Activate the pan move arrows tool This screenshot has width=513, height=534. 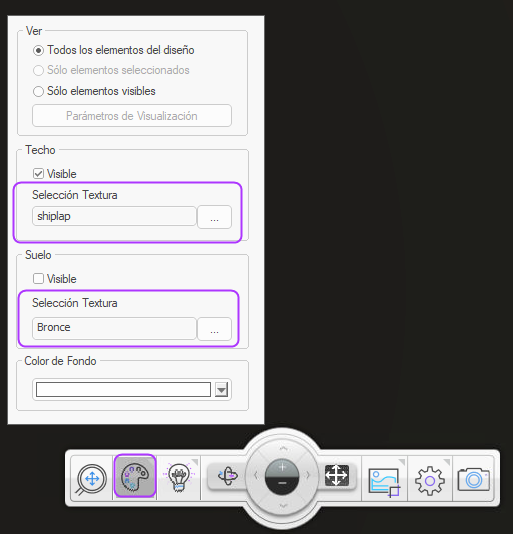point(337,475)
